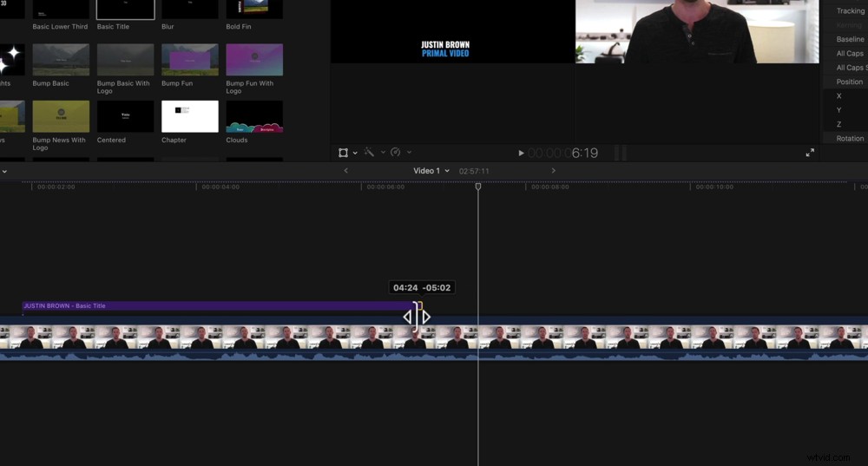Select Bump News With Logo thumbnail
This screenshot has width=868, height=466.
[x=61, y=116]
